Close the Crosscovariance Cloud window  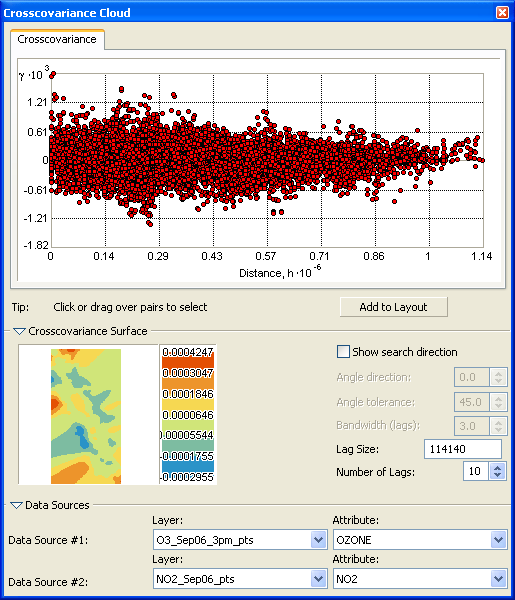[x=502, y=13]
